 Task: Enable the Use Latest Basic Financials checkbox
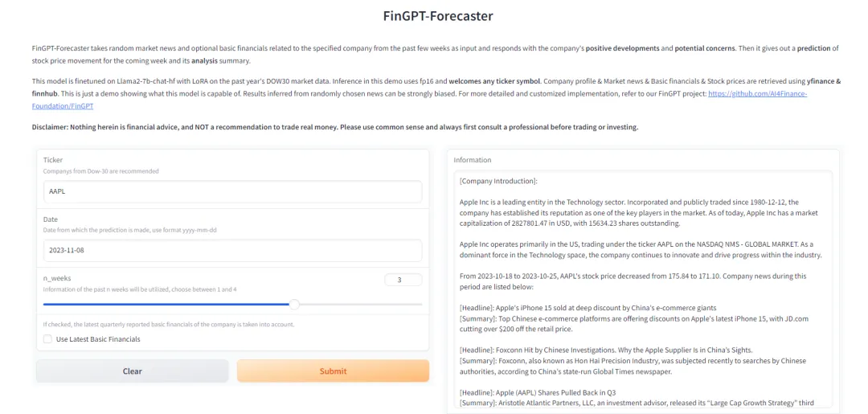[47, 339]
